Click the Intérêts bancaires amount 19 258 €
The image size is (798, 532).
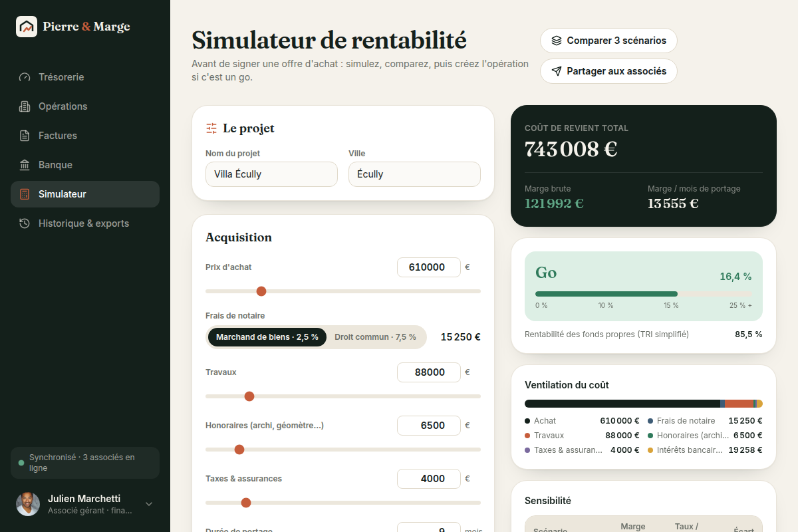tap(745, 450)
